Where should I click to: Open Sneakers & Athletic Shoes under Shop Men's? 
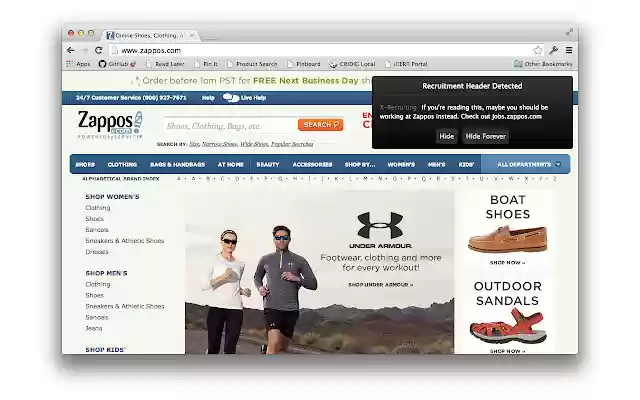pos(124,306)
